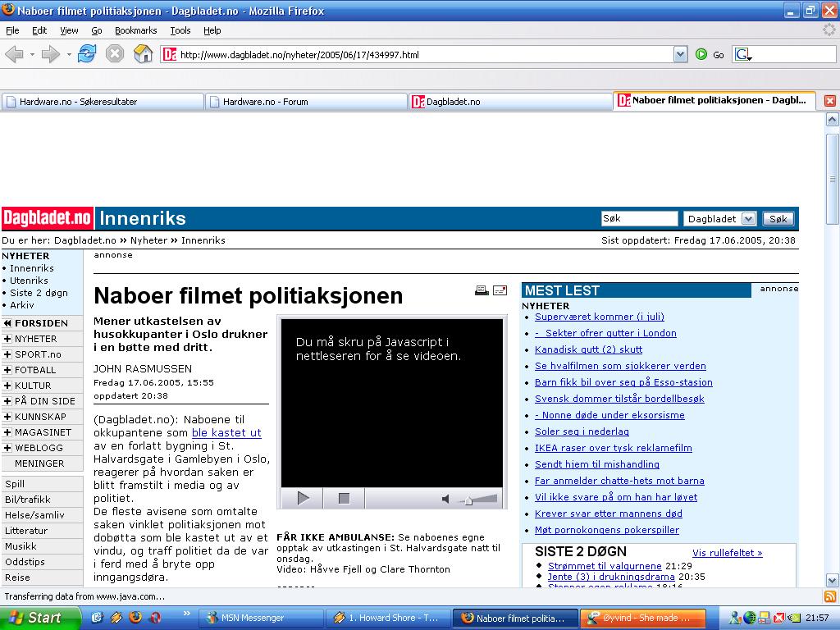Click the Dagbladet.no logo
Image resolution: width=840 pixels, height=630 pixels.
(x=47, y=218)
